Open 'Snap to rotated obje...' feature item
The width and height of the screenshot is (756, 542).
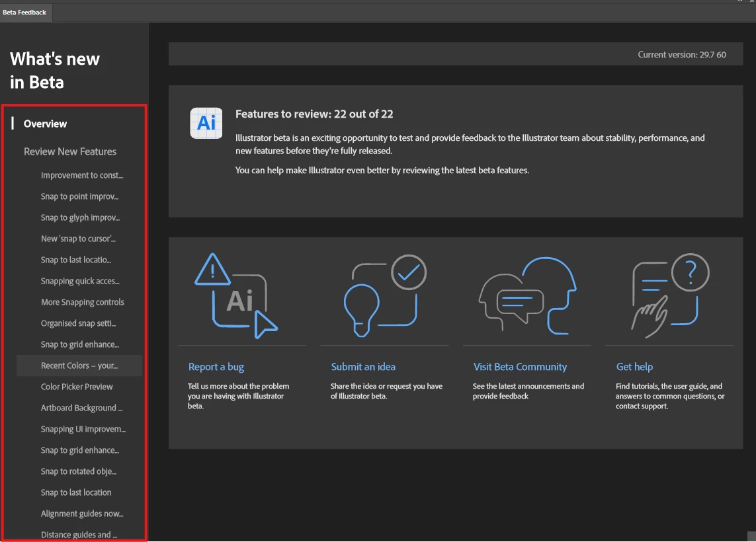coord(79,472)
